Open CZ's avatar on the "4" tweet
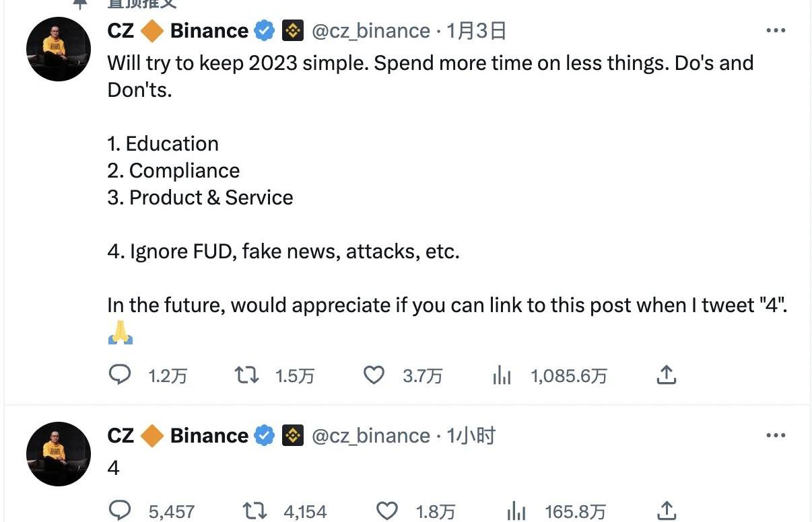The image size is (812, 522). [59, 454]
